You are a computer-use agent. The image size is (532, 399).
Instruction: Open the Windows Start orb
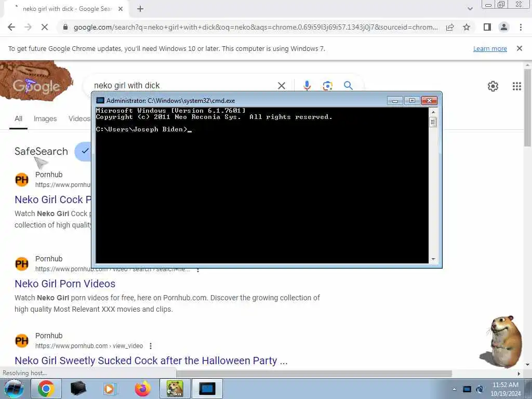pyautogui.click(x=14, y=389)
